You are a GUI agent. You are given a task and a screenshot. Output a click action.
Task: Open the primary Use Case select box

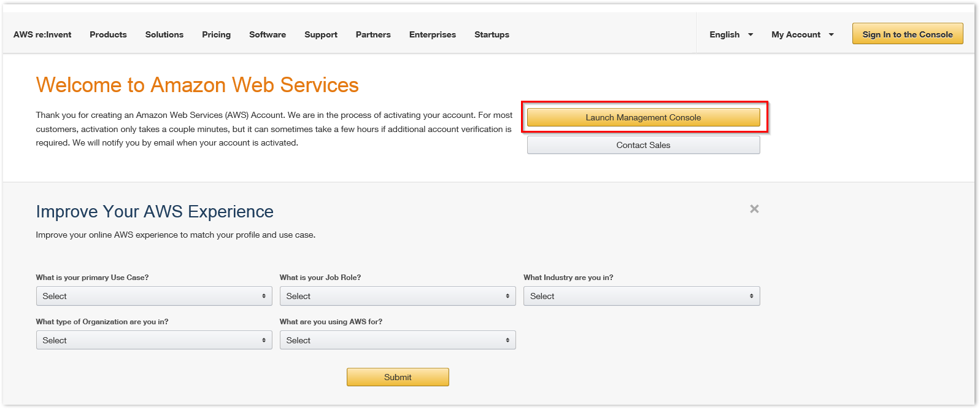[153, 296]
